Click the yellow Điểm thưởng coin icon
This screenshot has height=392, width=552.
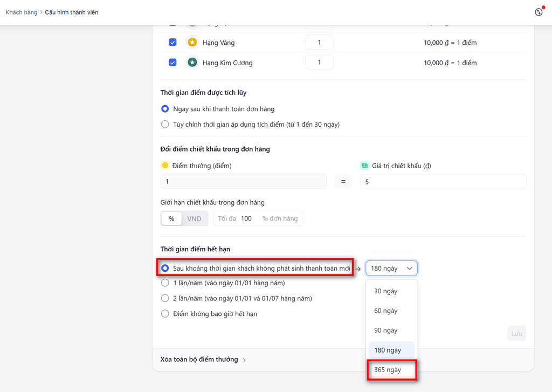[x=165, y=166]
